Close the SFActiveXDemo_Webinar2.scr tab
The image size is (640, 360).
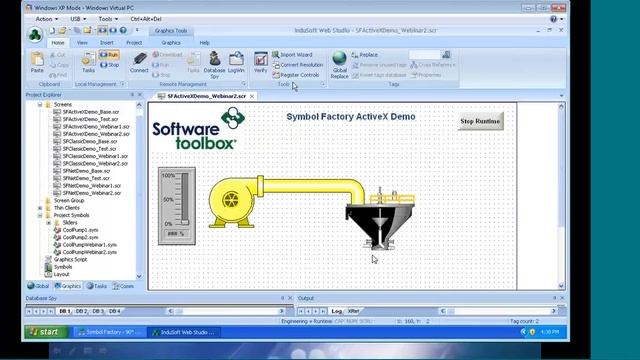pyautogui.click(x=252, y=96)
